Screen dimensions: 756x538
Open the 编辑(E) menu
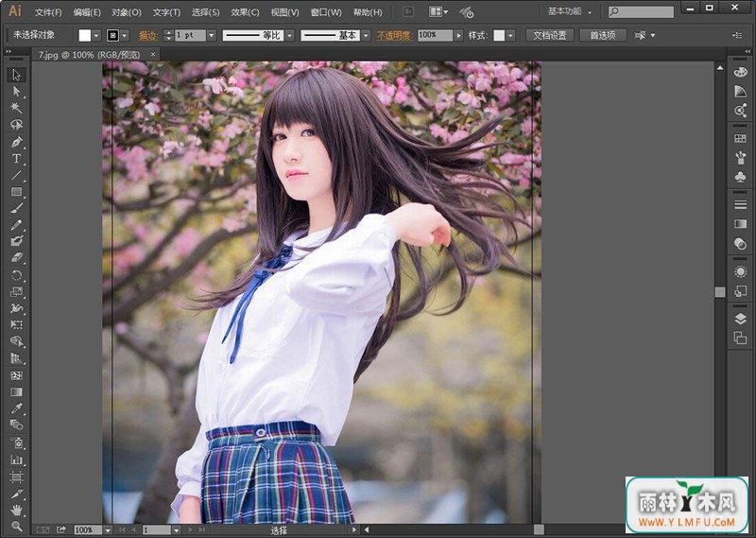pyautogui.click(x=87, y=12)
